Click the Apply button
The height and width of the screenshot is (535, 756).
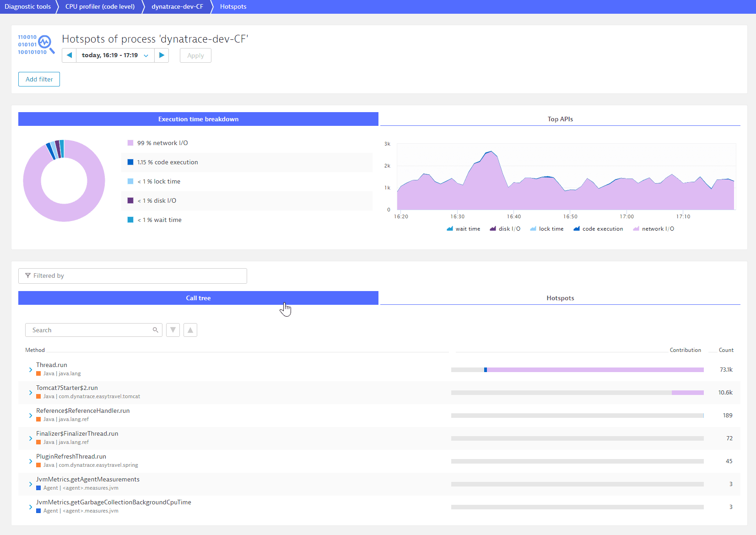click(x=195, y=55)
